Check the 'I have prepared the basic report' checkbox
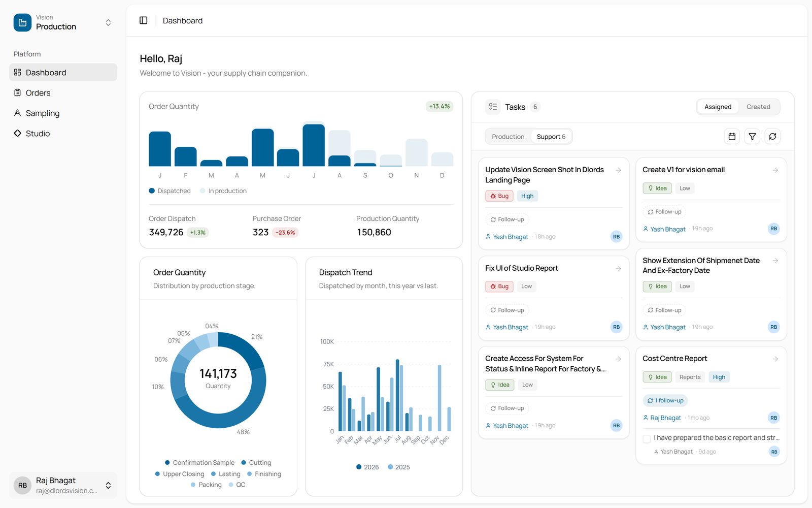Viewport: 812px width, 508px height. (647, 438)
